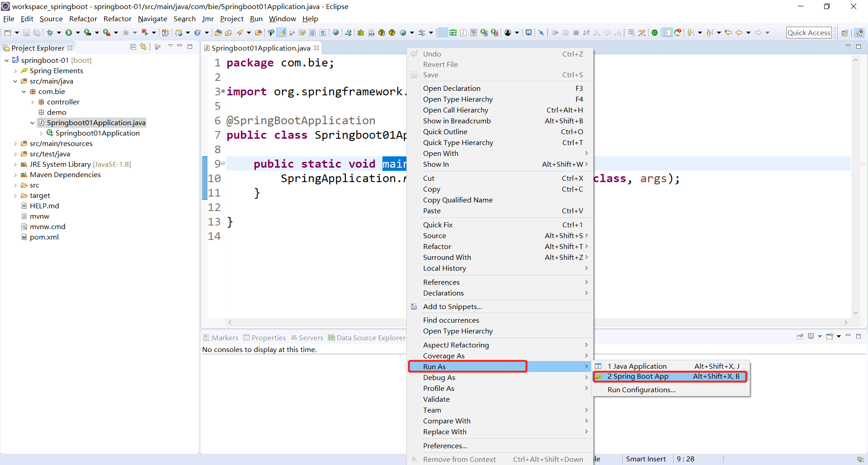
Task: Expand the folded import on line 3
Action: (223, 91)
